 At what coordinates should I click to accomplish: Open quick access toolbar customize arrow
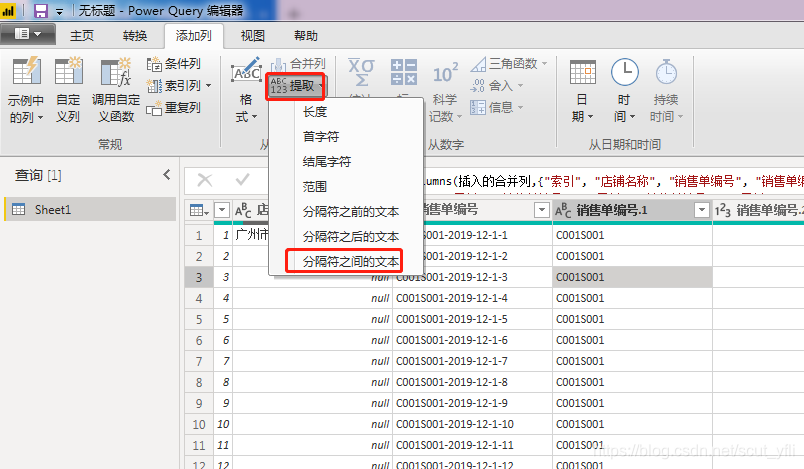click(x=59, y=11)
